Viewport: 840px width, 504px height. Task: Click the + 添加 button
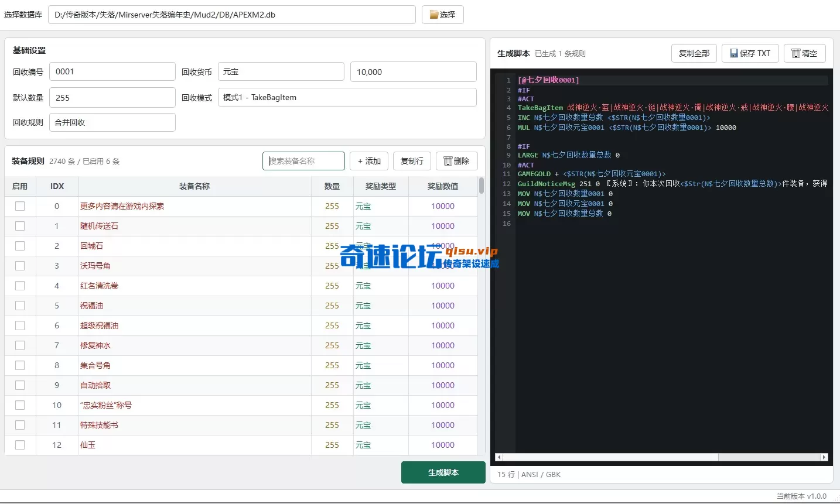(369, 161)
